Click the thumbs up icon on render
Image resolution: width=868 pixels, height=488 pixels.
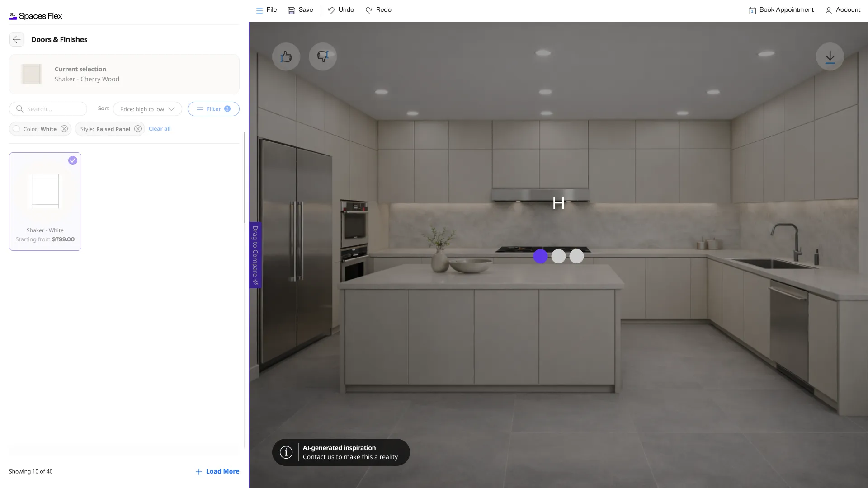click(x=286, y=56)
